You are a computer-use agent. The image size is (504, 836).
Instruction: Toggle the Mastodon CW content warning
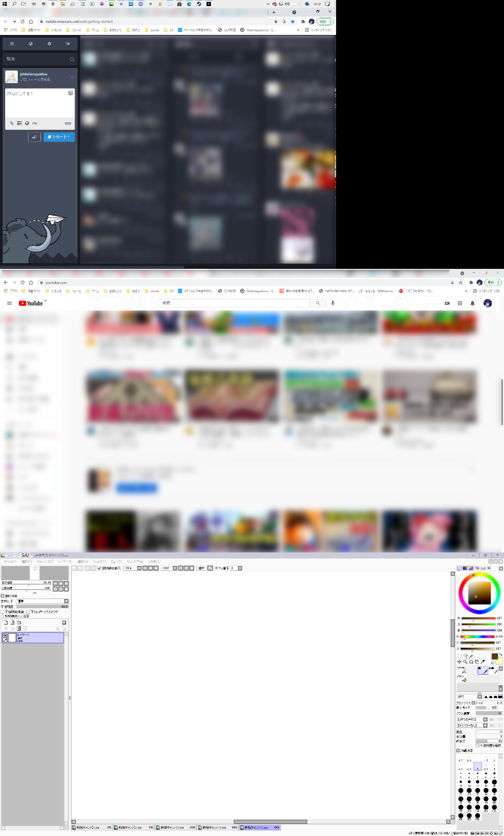34,123
